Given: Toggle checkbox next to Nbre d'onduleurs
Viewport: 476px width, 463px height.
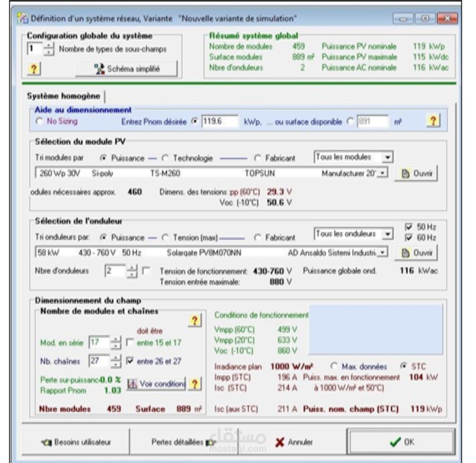Looking at the screenshot, I should (x=146, y=271).
